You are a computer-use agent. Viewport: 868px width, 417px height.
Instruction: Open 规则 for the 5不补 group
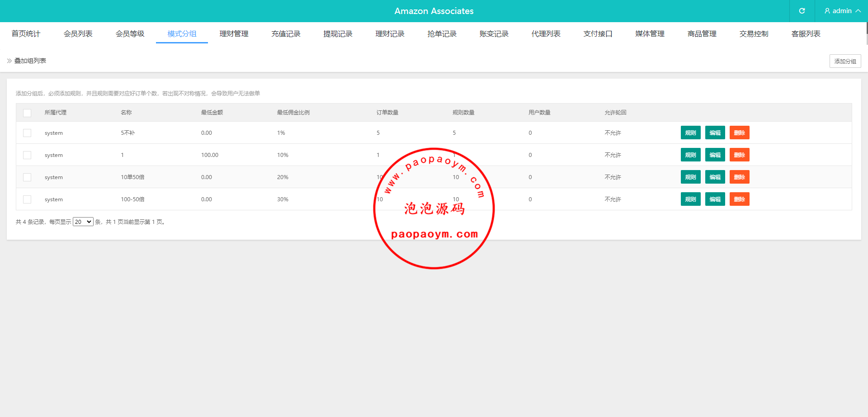690,133
